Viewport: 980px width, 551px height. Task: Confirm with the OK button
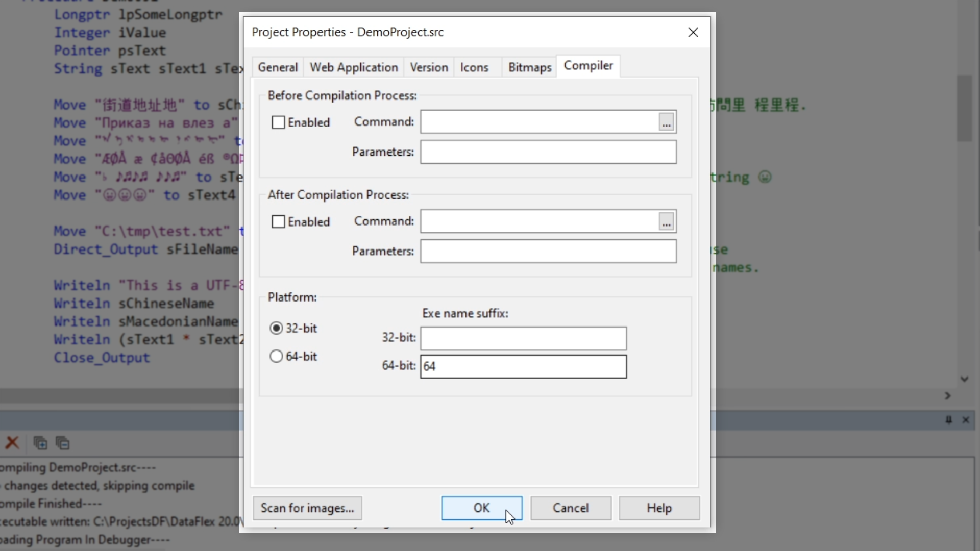tap(481, 508)
